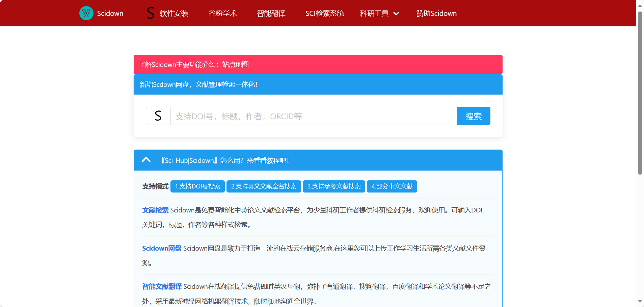Open the 文献检索 link

(155, 210)
